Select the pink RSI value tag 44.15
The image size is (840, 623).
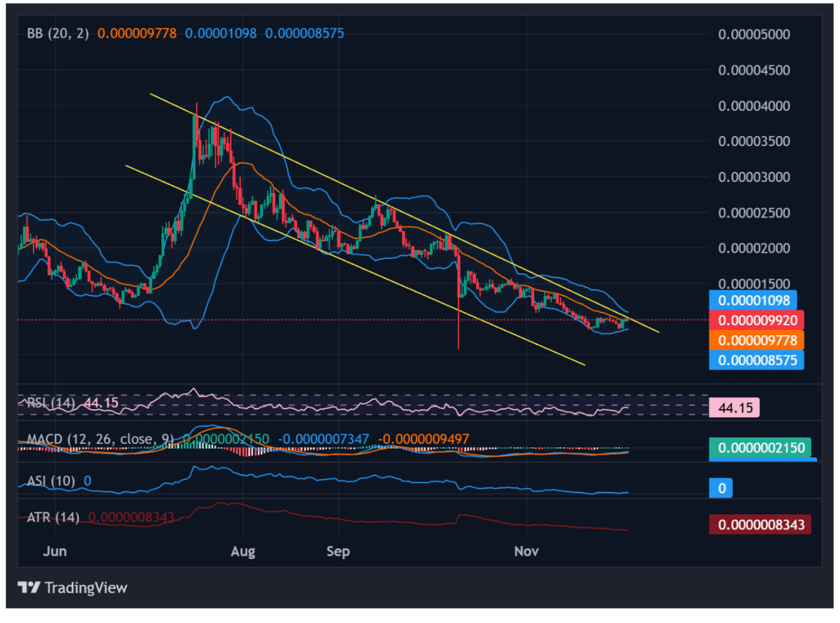[x=734, y=407]
